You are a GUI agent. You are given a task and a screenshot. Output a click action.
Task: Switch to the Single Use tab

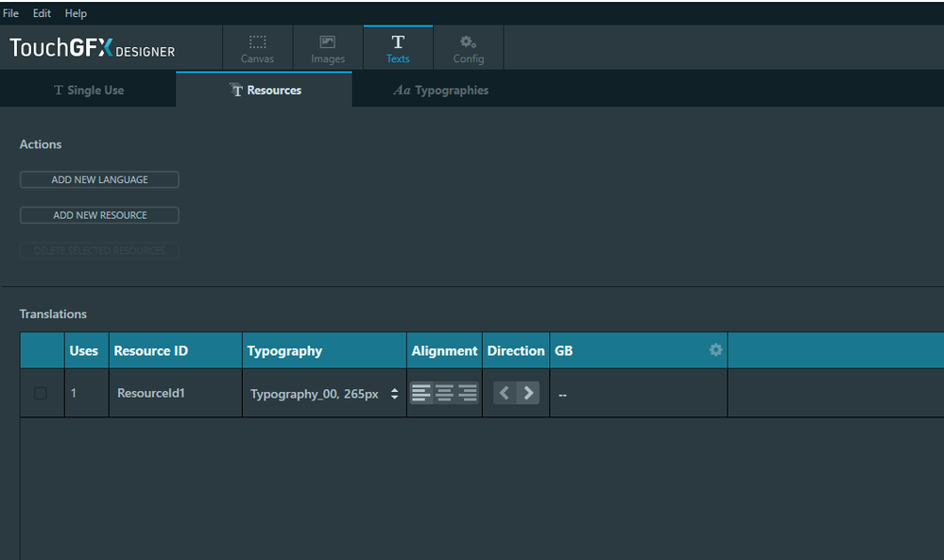click(89, 90)
